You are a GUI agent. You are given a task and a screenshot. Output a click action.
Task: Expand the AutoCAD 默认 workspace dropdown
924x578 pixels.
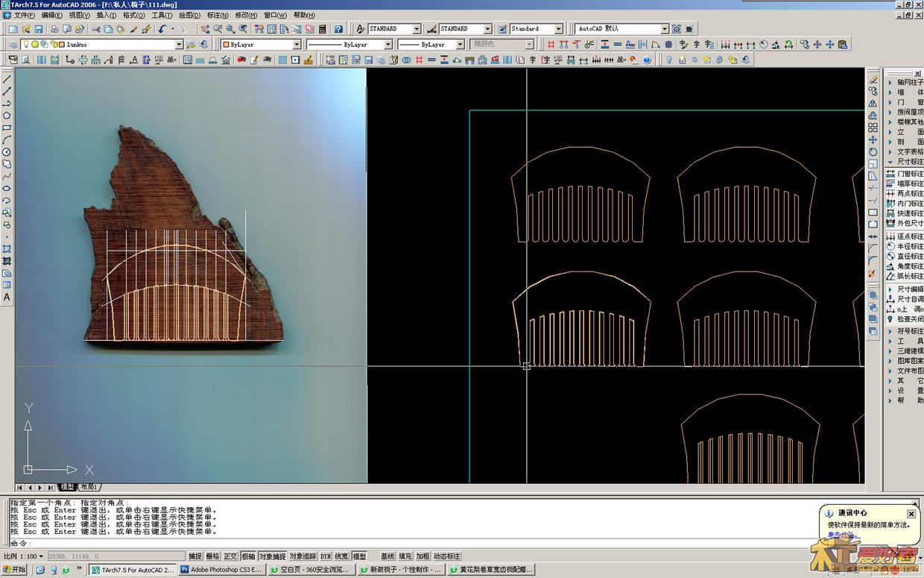(664, 29)
